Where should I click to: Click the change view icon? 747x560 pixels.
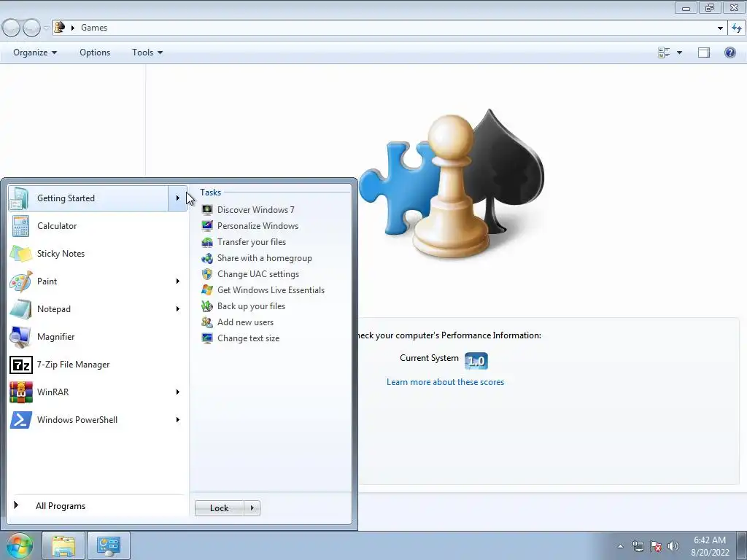664,52
